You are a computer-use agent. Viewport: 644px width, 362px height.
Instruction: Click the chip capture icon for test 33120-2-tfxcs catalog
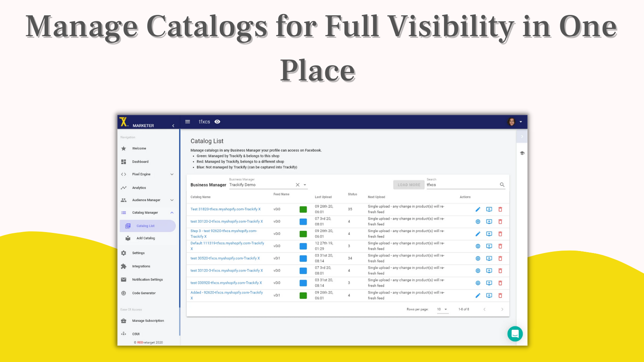pyautogui.click(x=478, y=222)
